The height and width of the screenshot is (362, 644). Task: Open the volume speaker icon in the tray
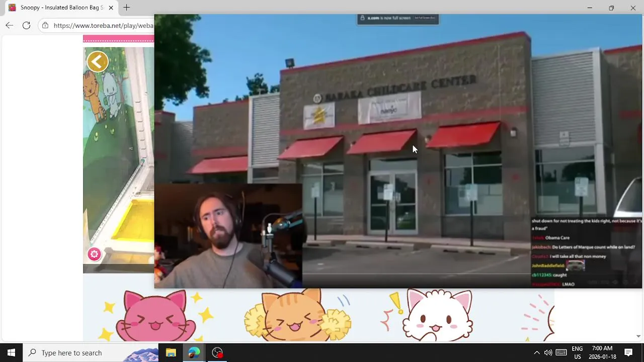click(548, 352)
